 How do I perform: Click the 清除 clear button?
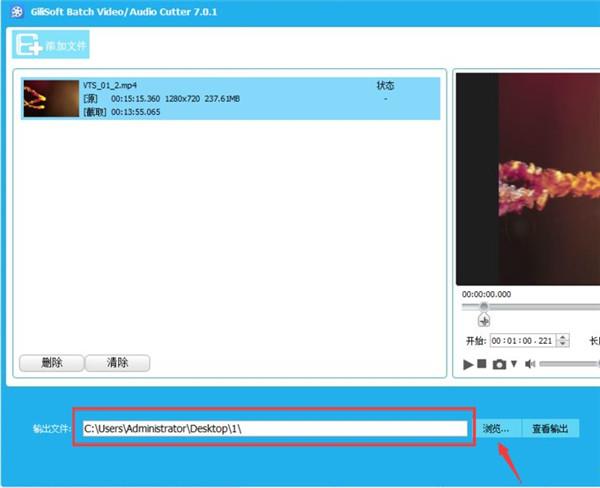click(x=117, y=362)
